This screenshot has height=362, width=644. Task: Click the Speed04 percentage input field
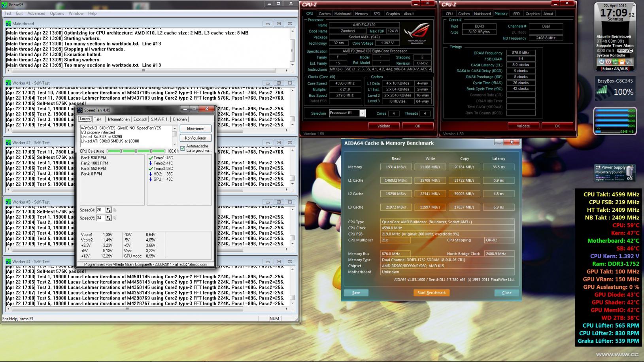coord(101,210)
